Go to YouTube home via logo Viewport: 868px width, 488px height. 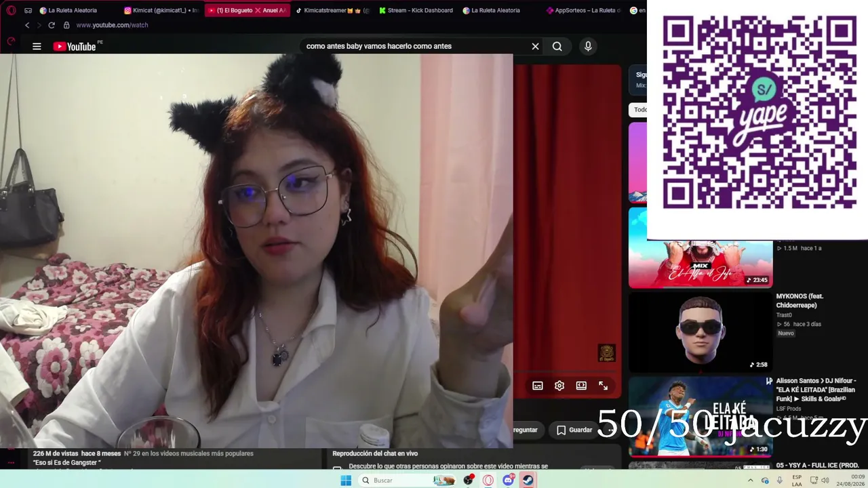(x=75, y=46)
